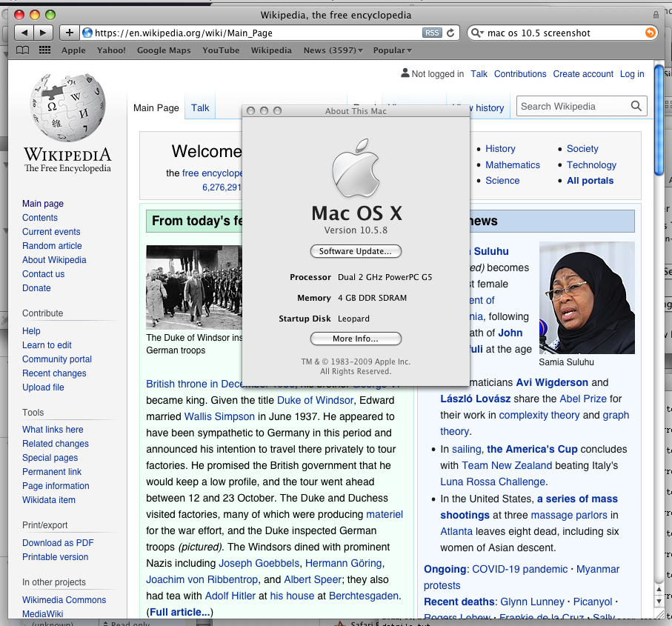Open Recent changes in sidebar
The image size is (672, 626).
(54, 373)
